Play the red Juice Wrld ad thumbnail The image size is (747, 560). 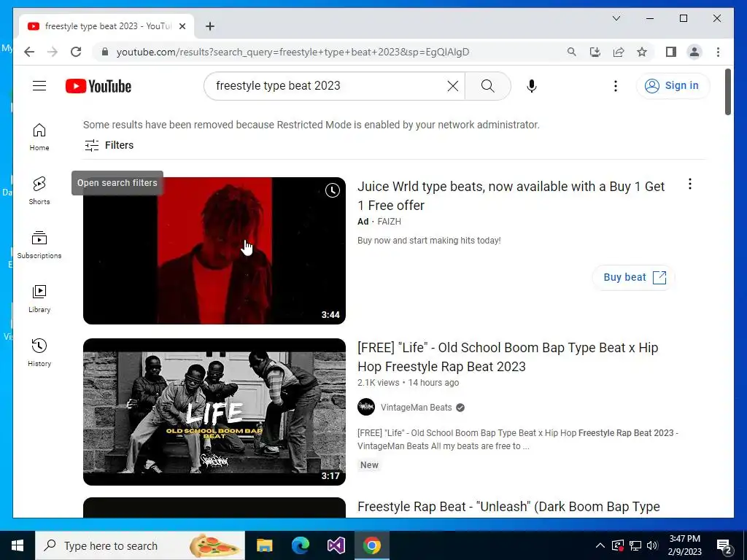tap(214, 251)
